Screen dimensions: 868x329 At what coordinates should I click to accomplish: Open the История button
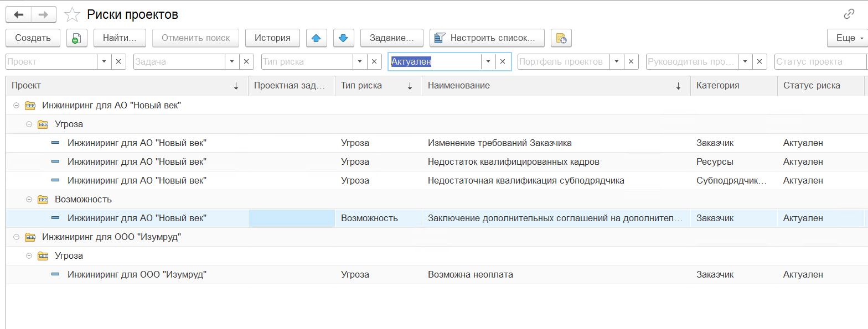[272, 38]
